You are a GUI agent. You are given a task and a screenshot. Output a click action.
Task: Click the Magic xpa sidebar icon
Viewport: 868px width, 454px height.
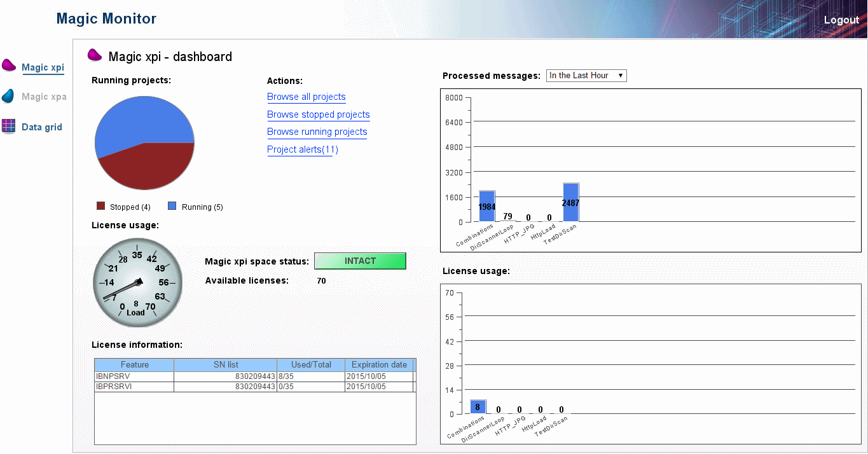tap(8, 96)
